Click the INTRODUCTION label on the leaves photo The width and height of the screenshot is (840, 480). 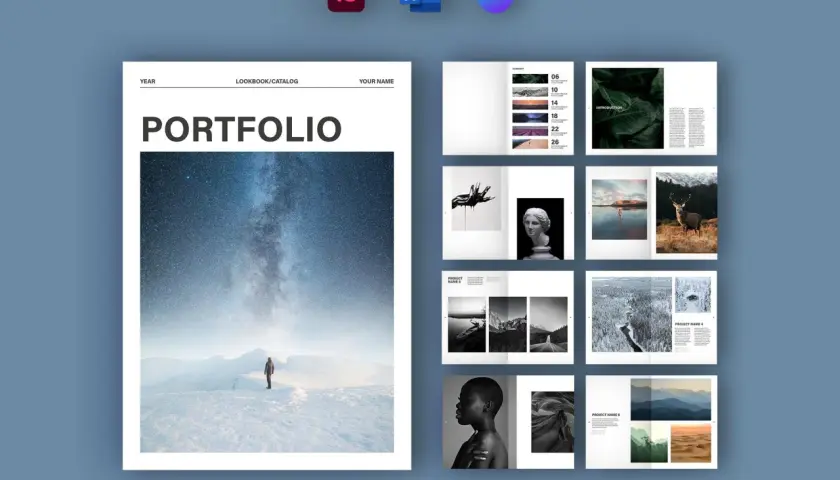[x=609, y=108]
